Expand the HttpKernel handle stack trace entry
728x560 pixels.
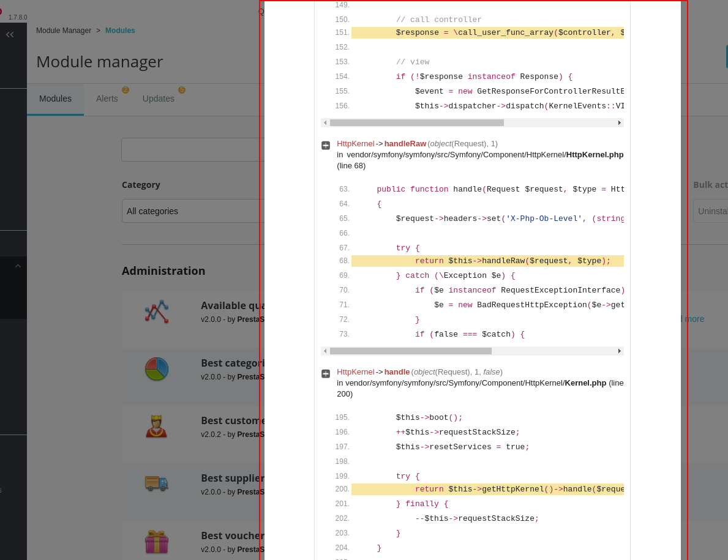[326, 373]
